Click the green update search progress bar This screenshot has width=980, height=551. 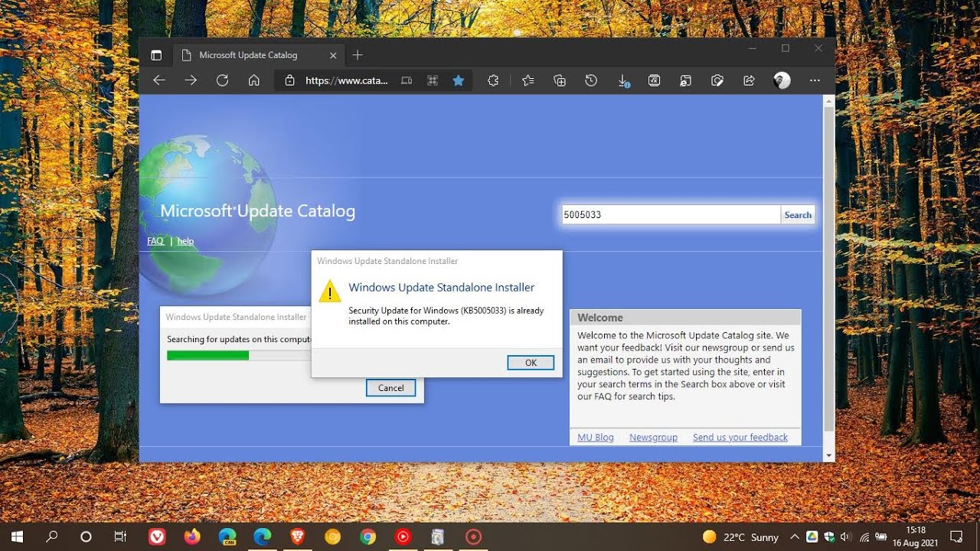pyautogui.click(x=207, y=355)
